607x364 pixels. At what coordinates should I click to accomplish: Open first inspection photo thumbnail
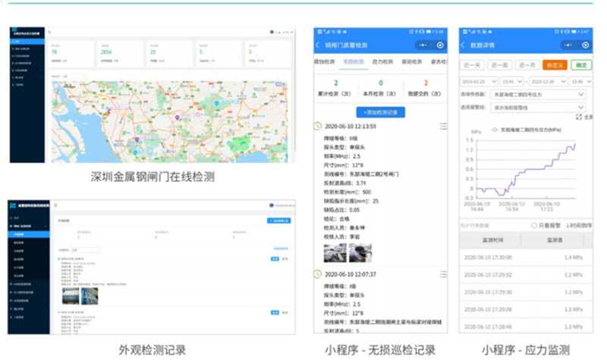pyautogui.click(x=331, y=252)
